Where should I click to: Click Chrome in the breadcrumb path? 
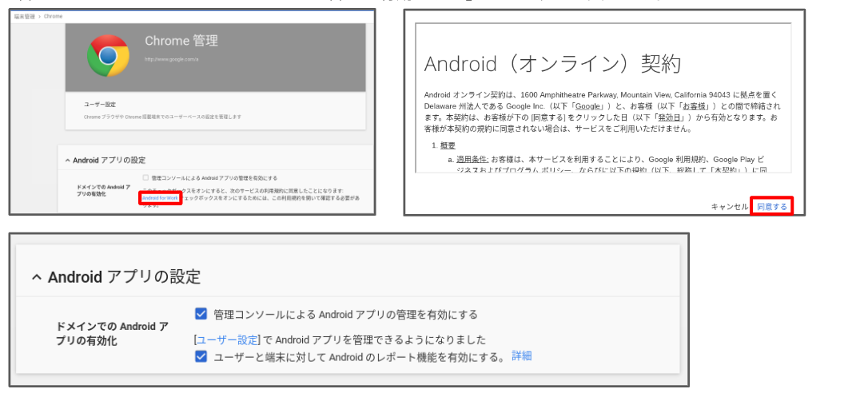(53, 17)
